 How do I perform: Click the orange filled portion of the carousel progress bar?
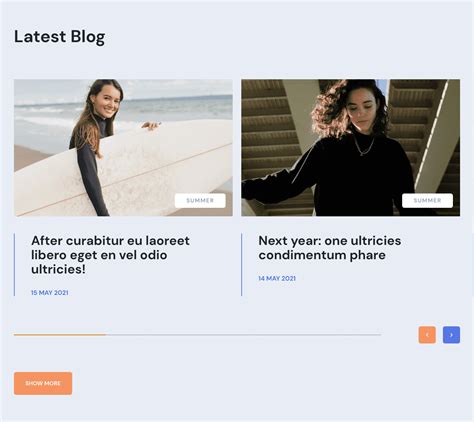coord(60,334)
